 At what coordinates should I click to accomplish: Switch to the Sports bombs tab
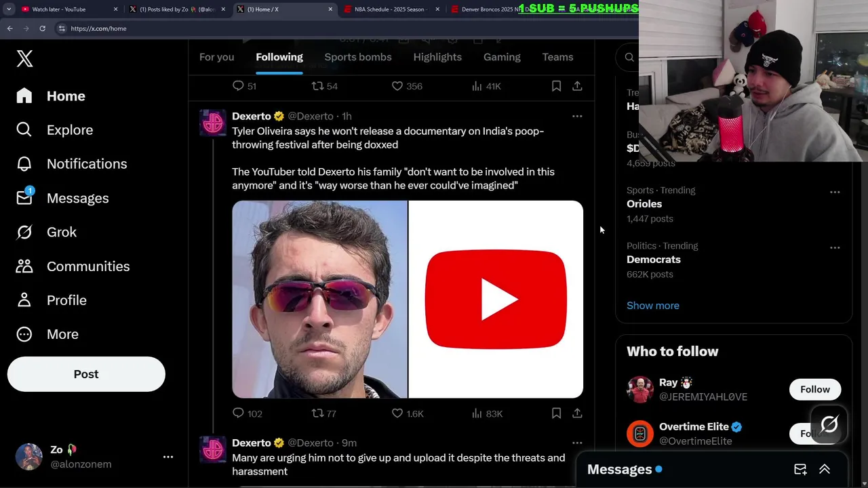pyautogui.click(x=358, y=57)
